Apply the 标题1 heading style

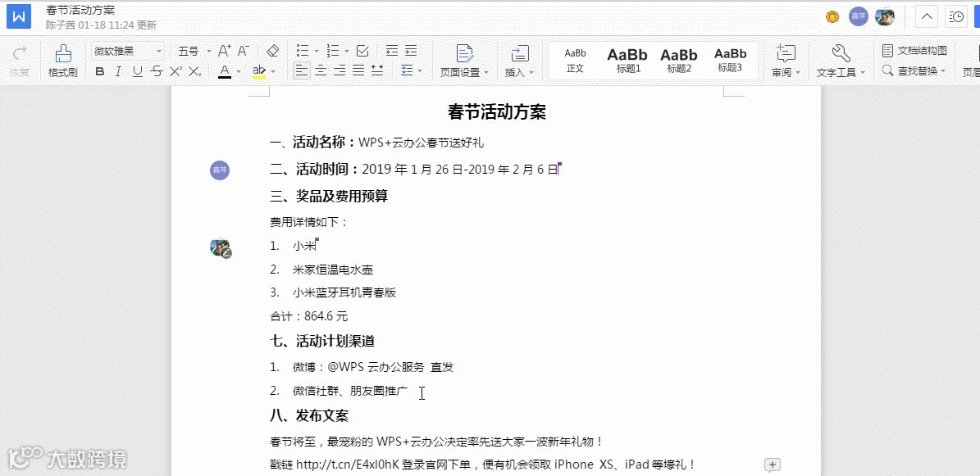(628, 61)
